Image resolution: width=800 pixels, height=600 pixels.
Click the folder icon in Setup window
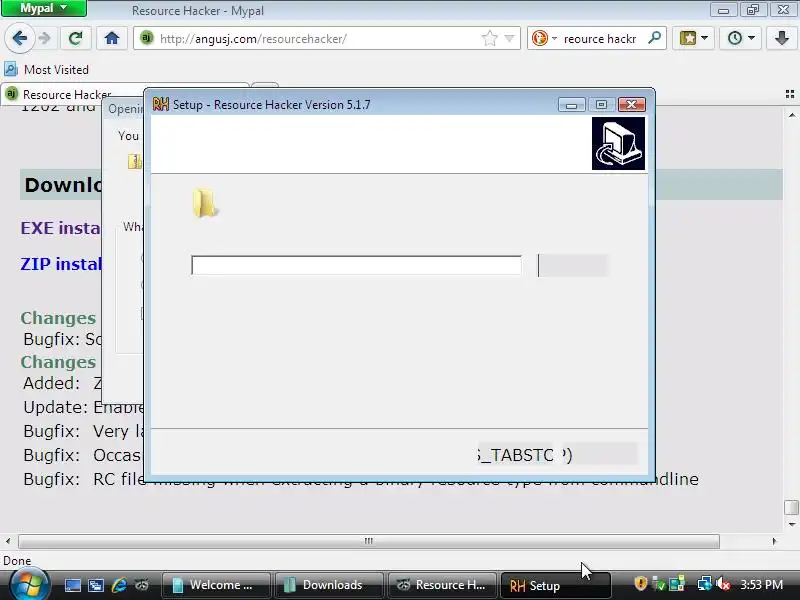(205, 203)
